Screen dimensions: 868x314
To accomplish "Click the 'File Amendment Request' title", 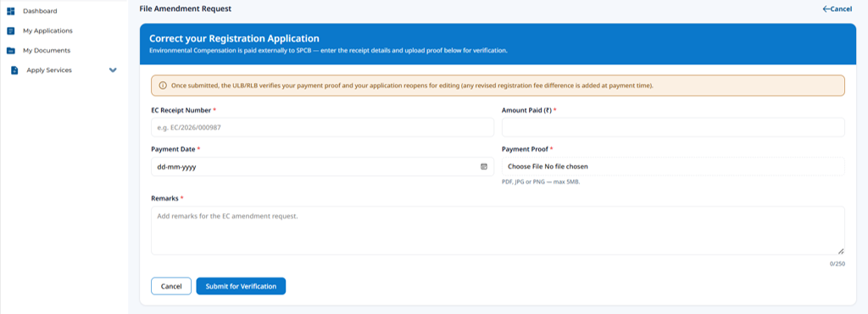I will [x=186, y=8].
